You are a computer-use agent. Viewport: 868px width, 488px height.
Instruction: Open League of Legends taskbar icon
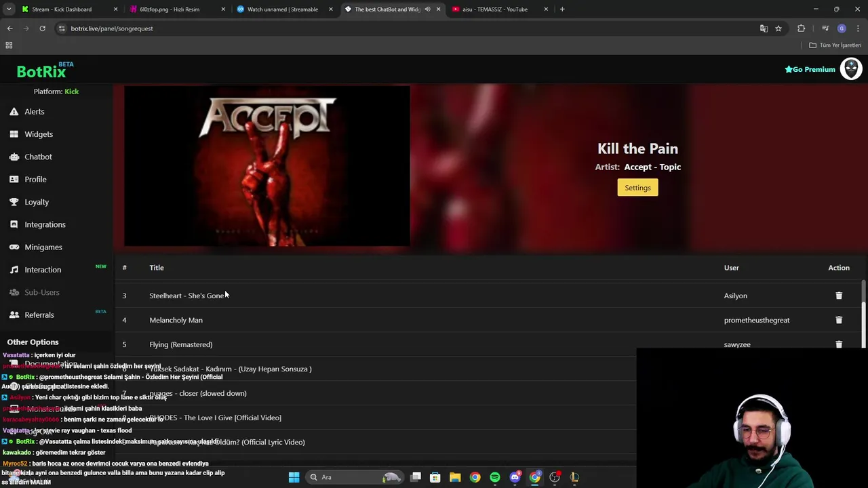(x=574, y=477)
